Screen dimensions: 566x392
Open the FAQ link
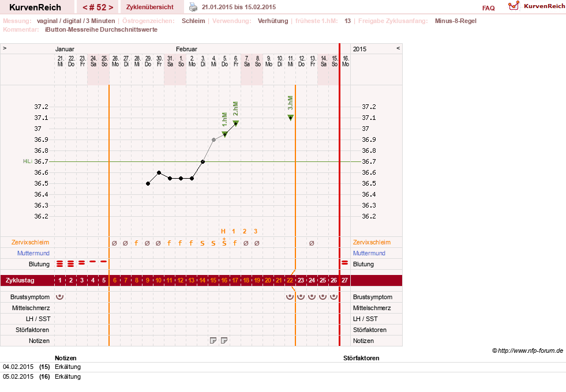pos(488,8)
